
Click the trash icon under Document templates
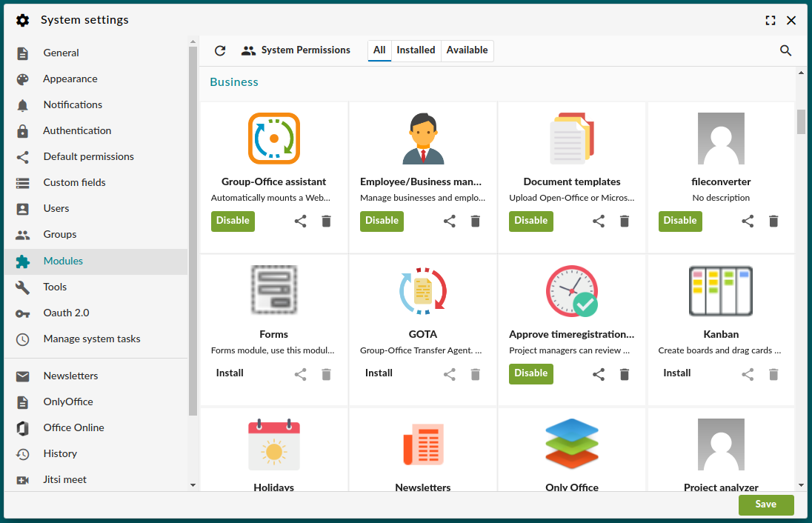pyautogui.click(x=625, y=221)
